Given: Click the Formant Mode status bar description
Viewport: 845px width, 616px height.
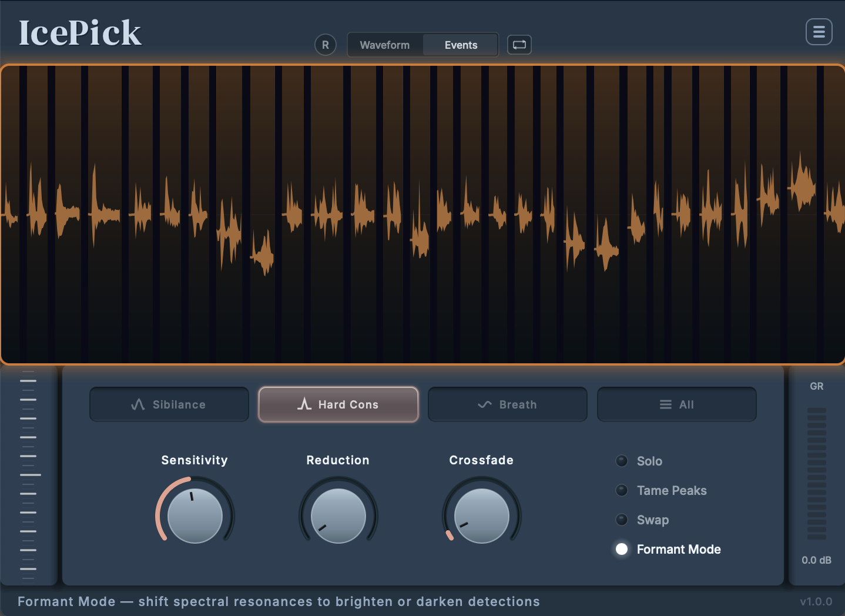Looking at the screenshot, I should [279, 601].
